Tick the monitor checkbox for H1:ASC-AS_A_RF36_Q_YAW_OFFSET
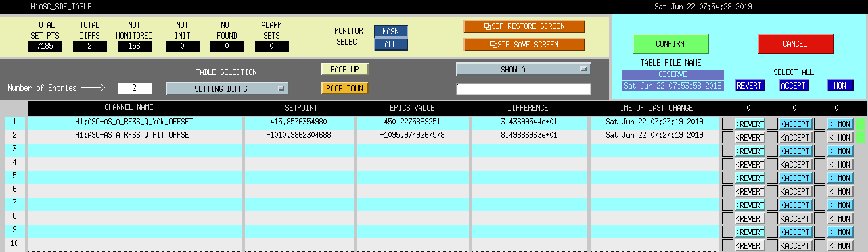868x252 pixels. [819, 124]
